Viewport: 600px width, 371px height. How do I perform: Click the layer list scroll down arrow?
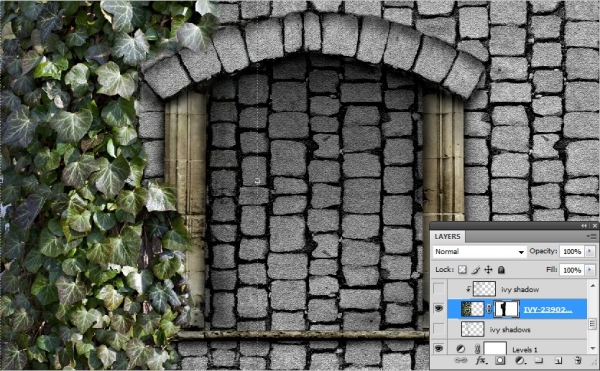(x=593, y=348)
